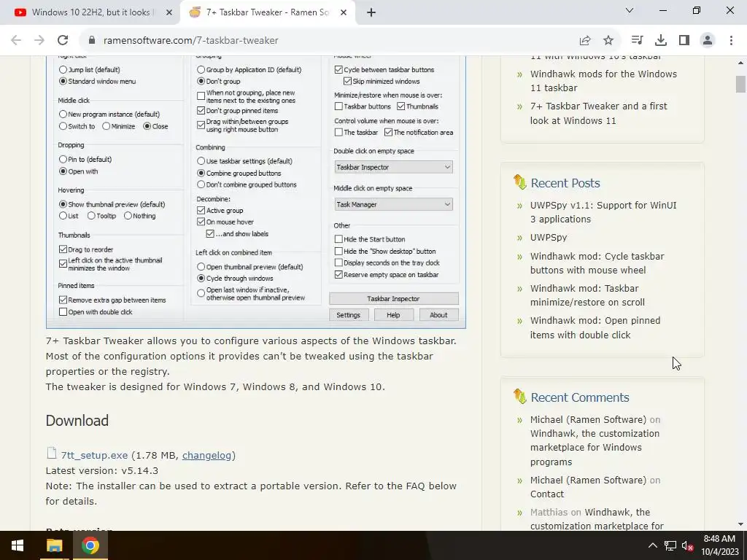Viewport: 747px width, 560px height.
Task: Click the Recent Posts heading
Action: point(565,183)
